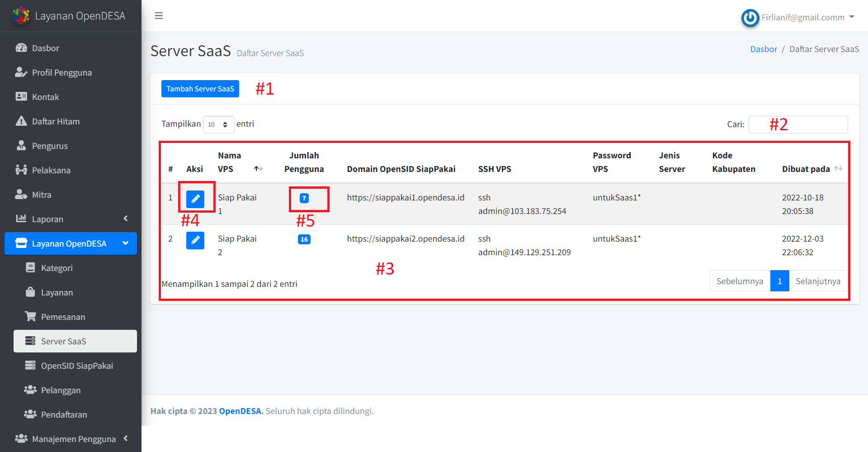
Task: Select pagination page 1
Action: pyautogui.click(x=779, y=281)
